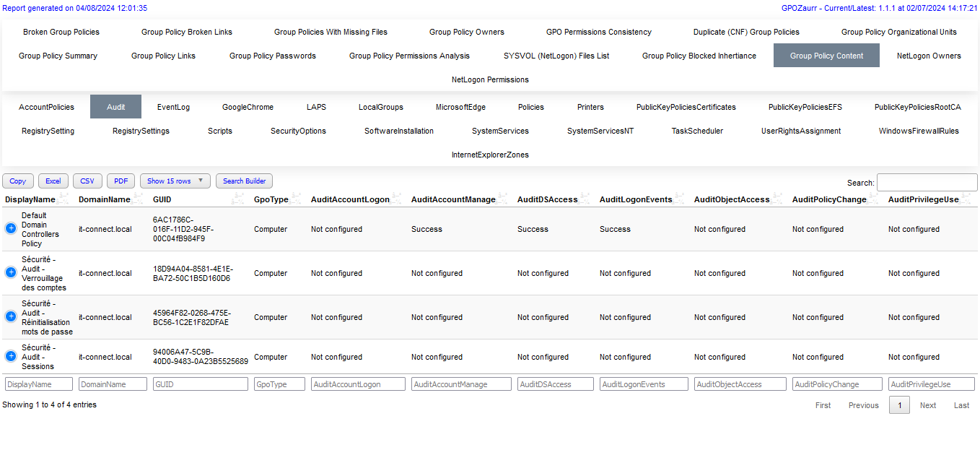Switch to Group Policy Summary tab
The height and width of the screenshot is (463, 980).
pyautogui.click(x=58, y=56)
